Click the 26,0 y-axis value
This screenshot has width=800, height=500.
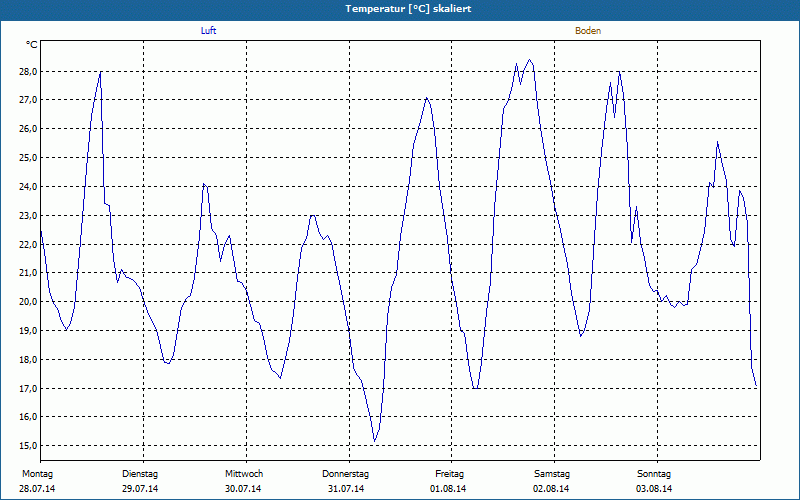[x=28, y=129]
